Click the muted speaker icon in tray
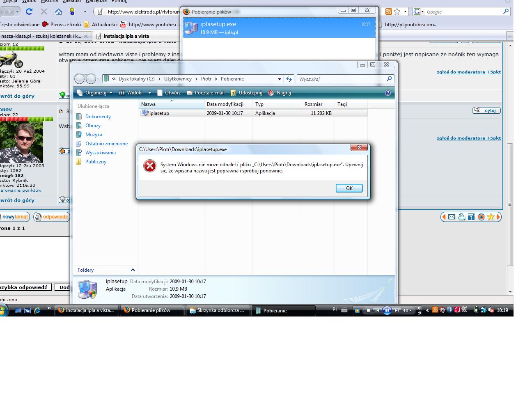Screen dimensions: 532x399 (x=490, y=310)
